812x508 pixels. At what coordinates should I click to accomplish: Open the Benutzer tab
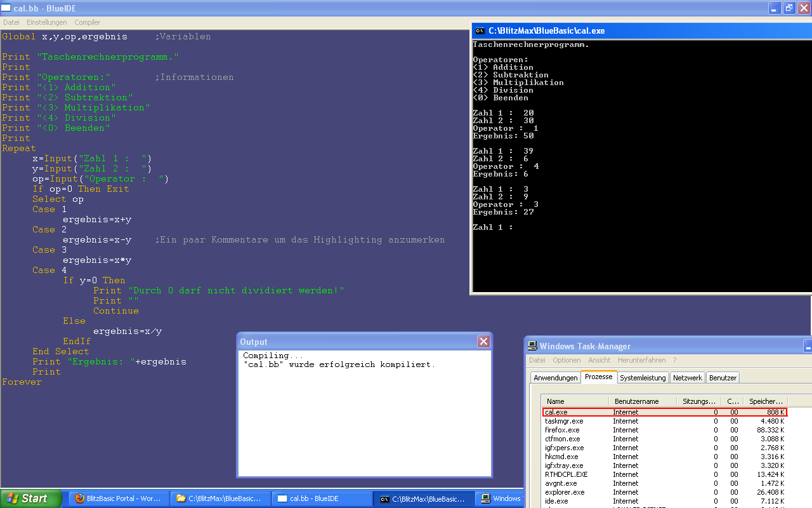(x=723, y=378)
